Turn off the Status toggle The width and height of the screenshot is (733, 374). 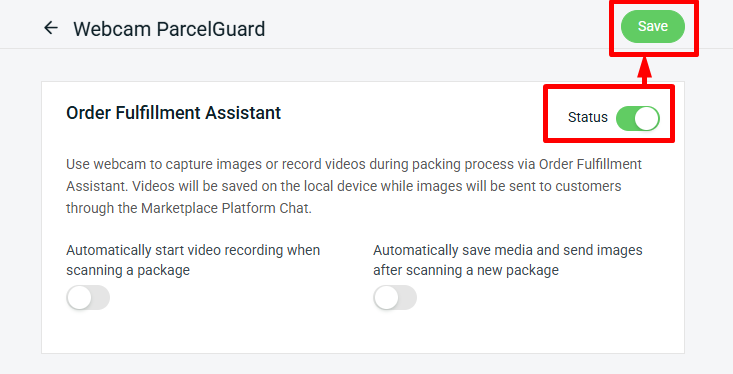tap(638, 119)
